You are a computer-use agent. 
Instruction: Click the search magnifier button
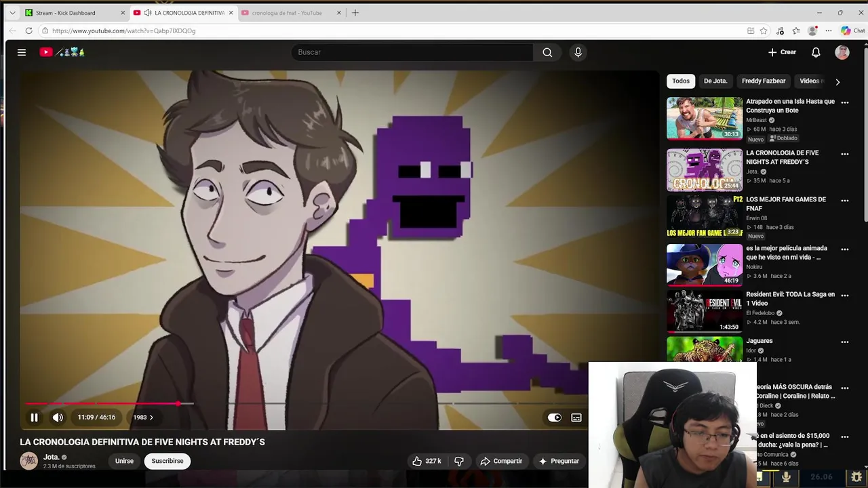point(547,52)
